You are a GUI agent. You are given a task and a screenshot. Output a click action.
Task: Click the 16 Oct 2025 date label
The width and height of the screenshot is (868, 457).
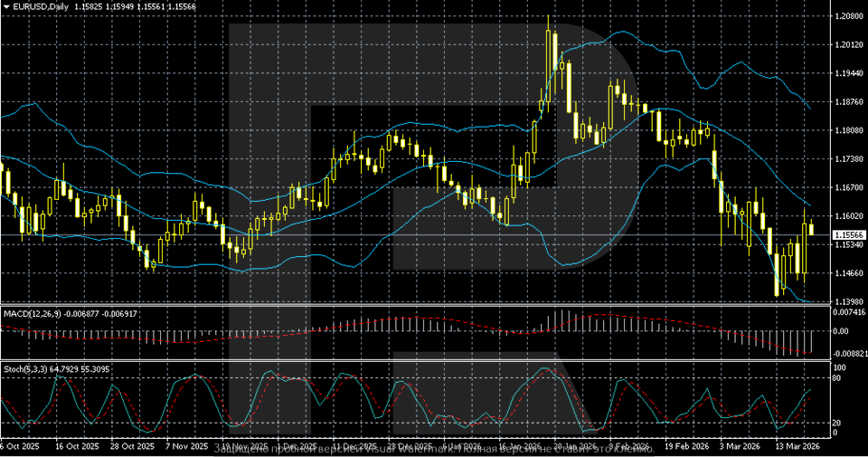pyautogui.click(x=74, y=446)
